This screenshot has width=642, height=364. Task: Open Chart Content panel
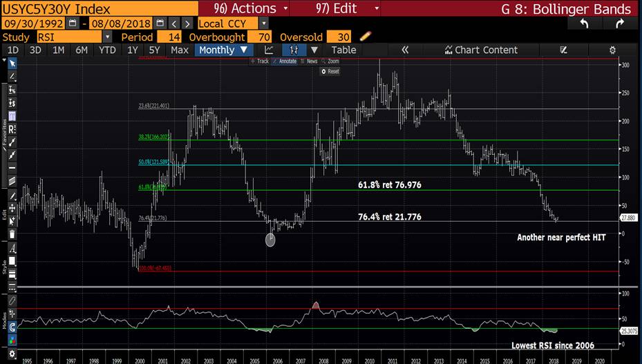[x=481, y=50]
